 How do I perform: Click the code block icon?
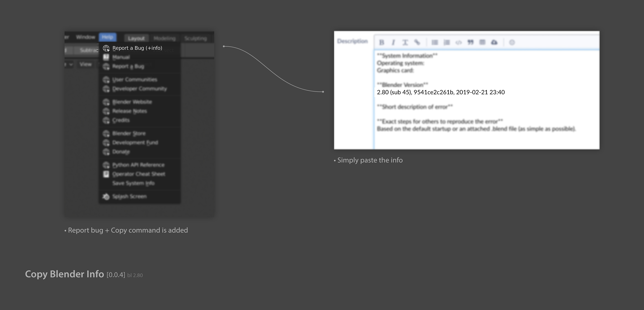click(x=459, y=42)
